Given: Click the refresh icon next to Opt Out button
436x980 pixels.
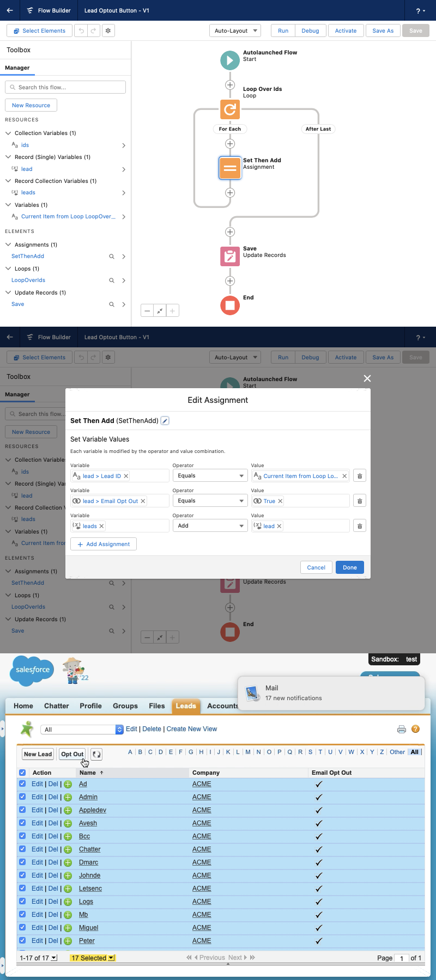Looking at the screenshot, I should (x=96, y=754).
